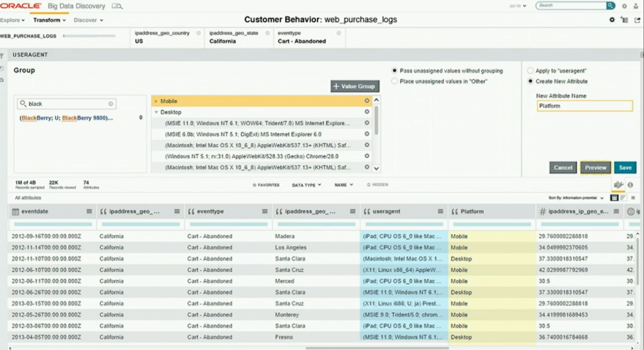Open eventtype column menu icon
The height and width of the screenshot is (350, 644).
[265, 212]
